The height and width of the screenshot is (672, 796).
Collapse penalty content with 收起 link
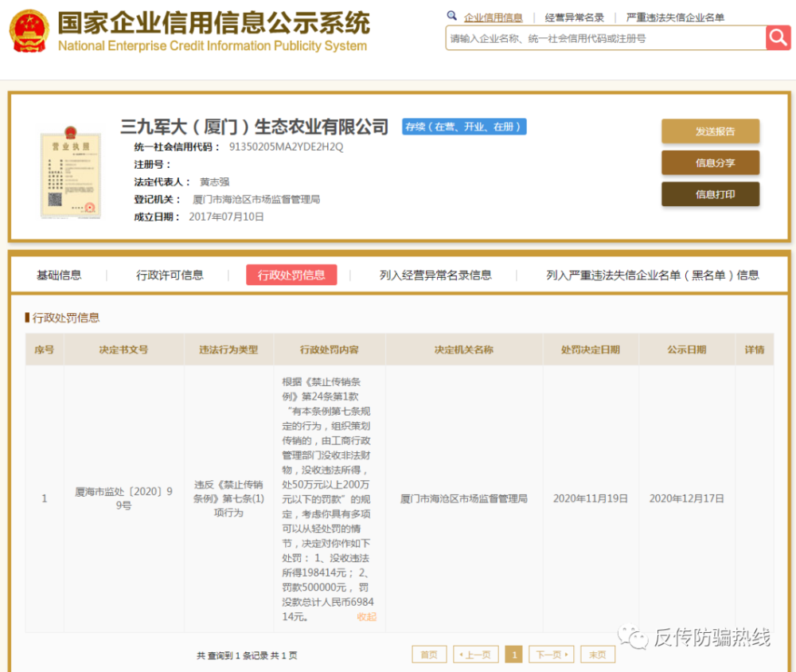tap(366, 616)
